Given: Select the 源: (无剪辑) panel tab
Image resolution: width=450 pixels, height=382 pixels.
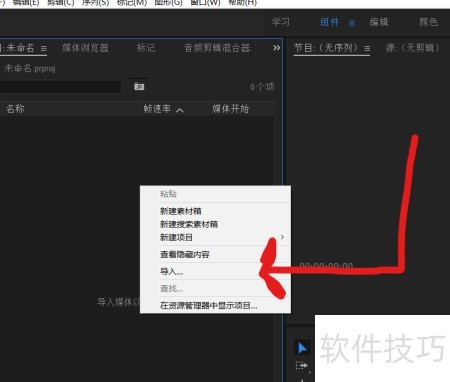Looking at the screenshot, I should (412, 48).
